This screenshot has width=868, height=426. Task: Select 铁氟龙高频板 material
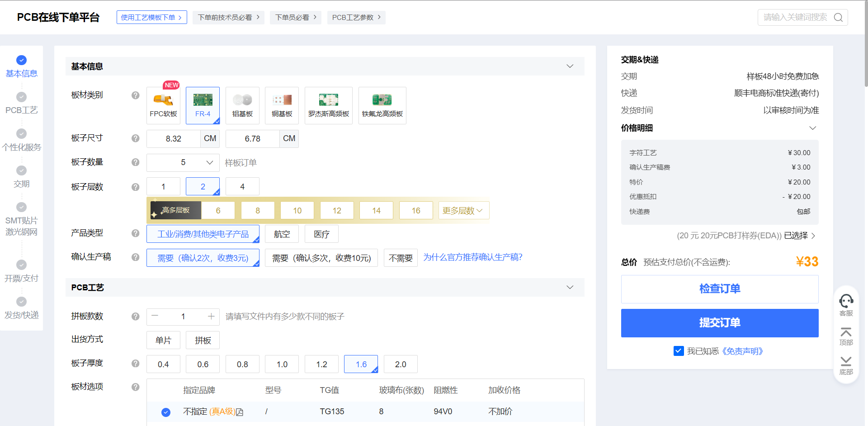pyautogui.click(x=382, y=105)
